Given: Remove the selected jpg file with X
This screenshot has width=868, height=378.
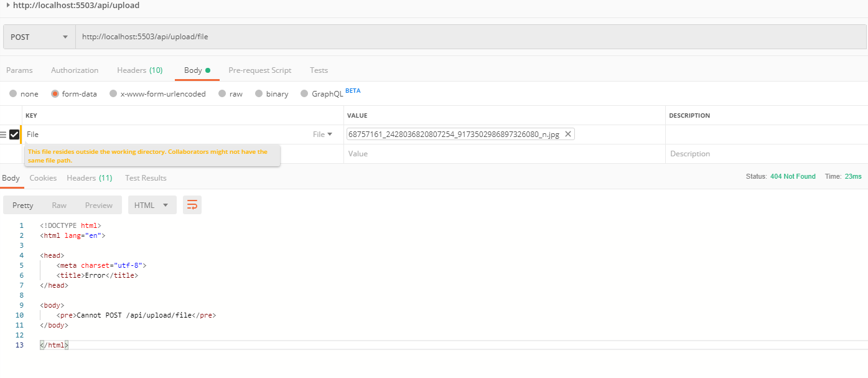Looking at the screenshot, I should (x=567, y=135).
